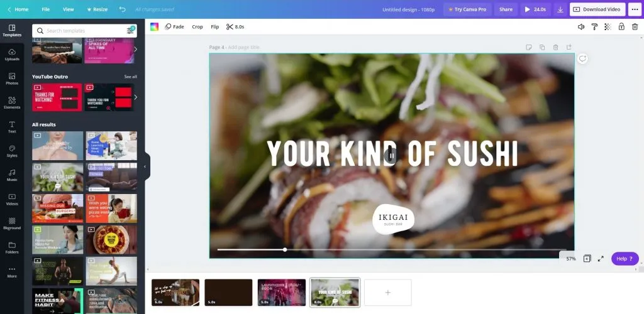Click the add page title field
The height and width of the screenshot is (314, 644).
(243, 47)
